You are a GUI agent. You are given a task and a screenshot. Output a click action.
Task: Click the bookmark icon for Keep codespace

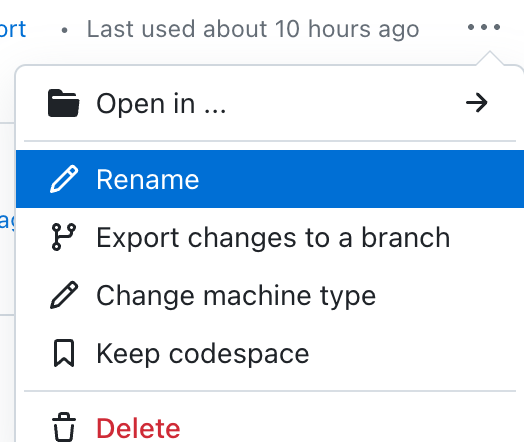[x=64, y=353]
